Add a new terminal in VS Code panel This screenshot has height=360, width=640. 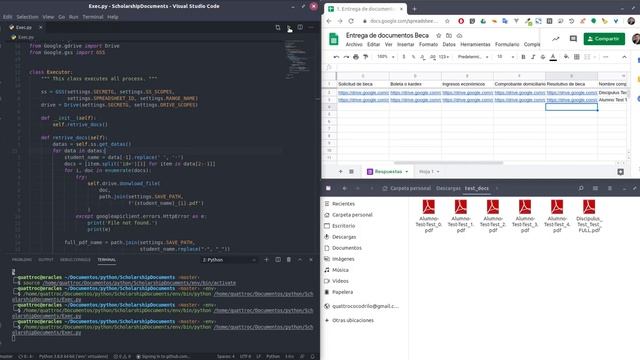coord(267,260)
